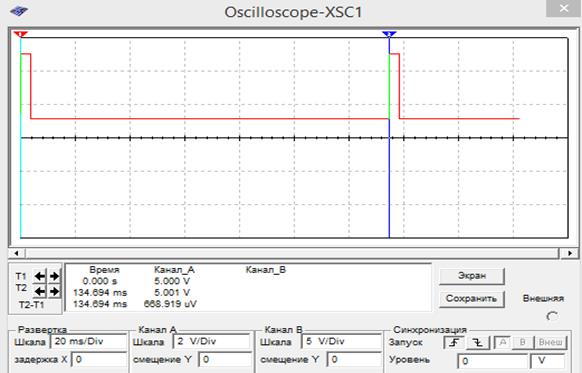Click the Уровень trigger level field
This screenshot has height=373, width=582.
492,361
